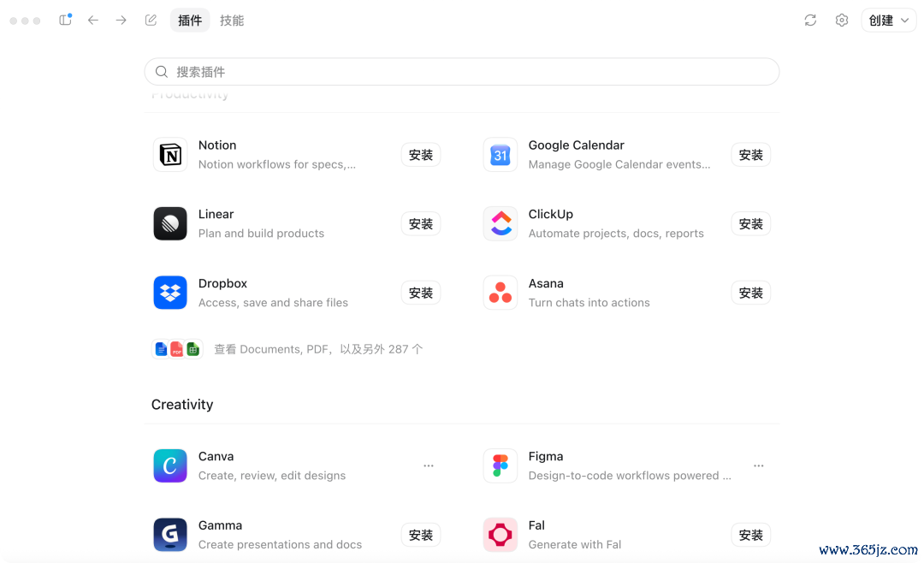This screenshot has height=563, width=924.
Task: Click the refresh icon
Action: point(810,20)
